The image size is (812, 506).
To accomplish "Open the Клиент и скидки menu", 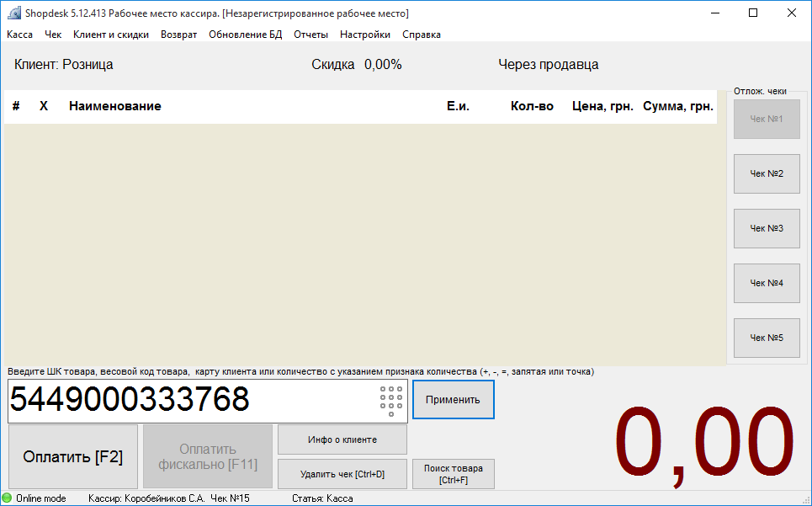I will (x=111, y=35).
